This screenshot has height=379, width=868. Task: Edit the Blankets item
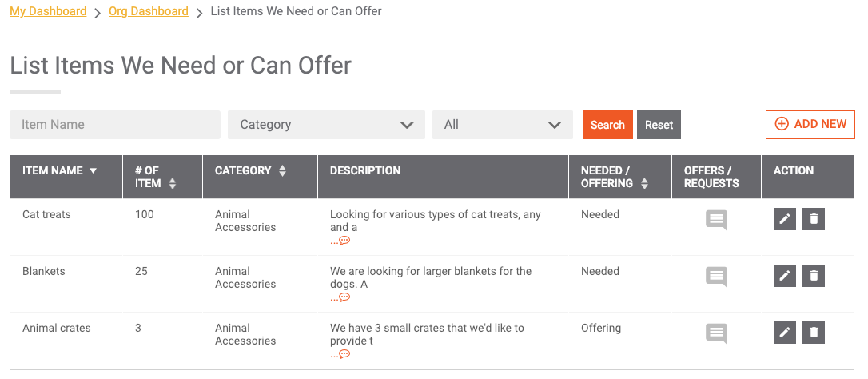click(x=784, y=276)
